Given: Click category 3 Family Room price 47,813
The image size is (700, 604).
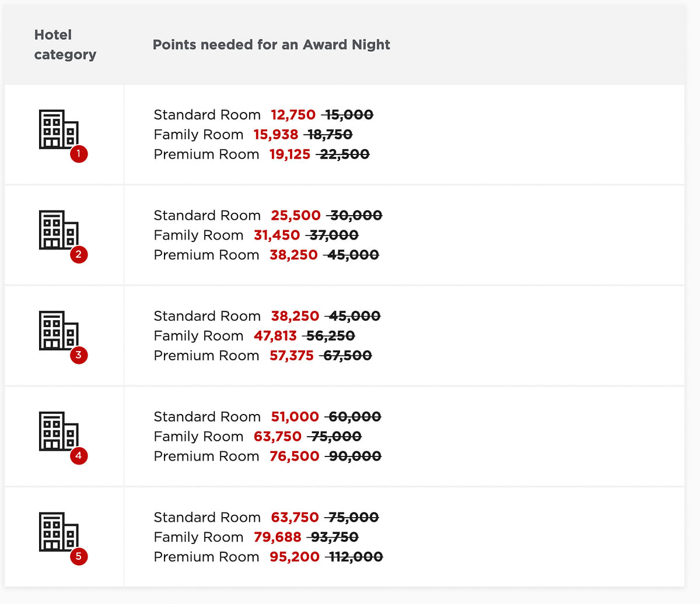Looking at the screenshot, I should point(275,336).
